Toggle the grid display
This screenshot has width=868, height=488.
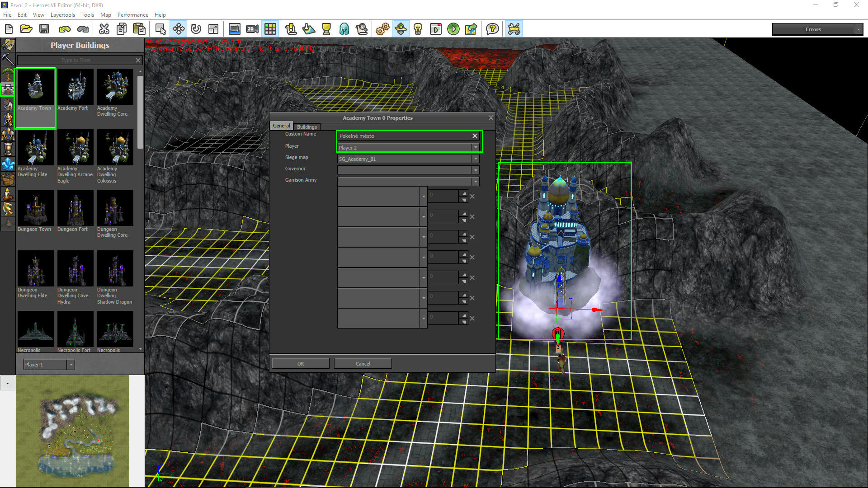pos(270,29)
